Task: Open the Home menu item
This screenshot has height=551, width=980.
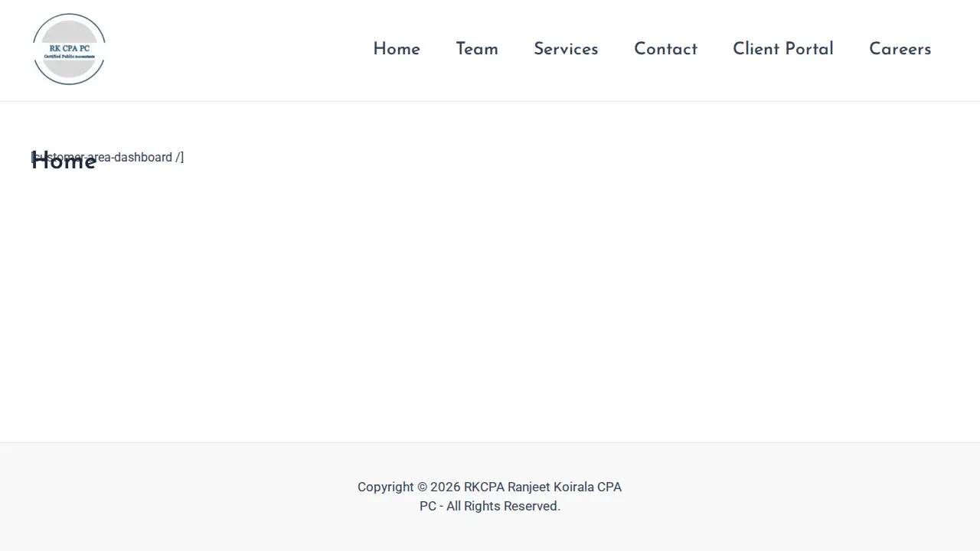Action: [397, 49]
